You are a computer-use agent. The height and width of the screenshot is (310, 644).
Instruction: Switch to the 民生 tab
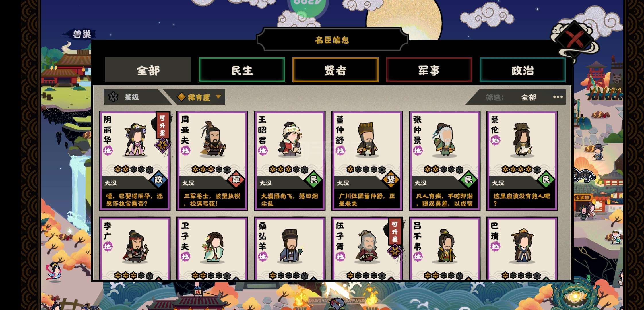242,70
